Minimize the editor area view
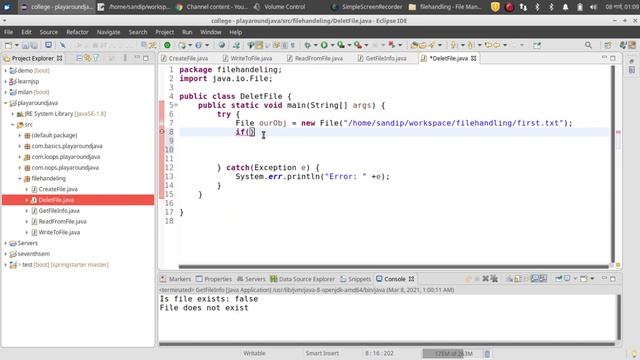Image resolution: width=640 pixels, height=360 pixels. point(604,58)
